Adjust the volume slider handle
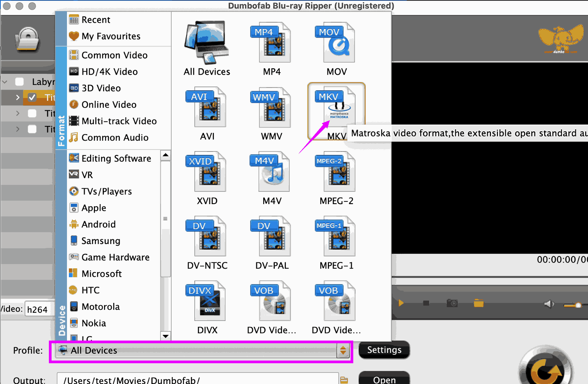The height and width of the screenshot is (384, 588). (578, 305)
